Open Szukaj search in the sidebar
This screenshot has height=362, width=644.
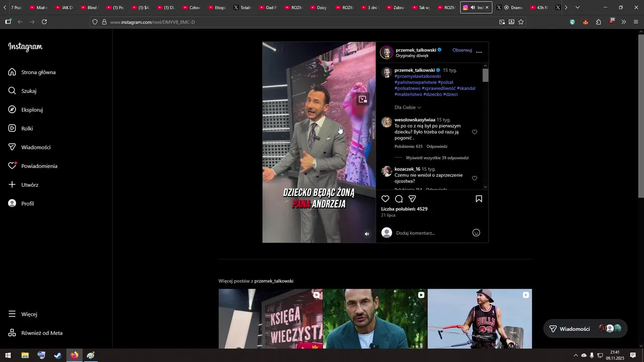(x=22, y=91)
